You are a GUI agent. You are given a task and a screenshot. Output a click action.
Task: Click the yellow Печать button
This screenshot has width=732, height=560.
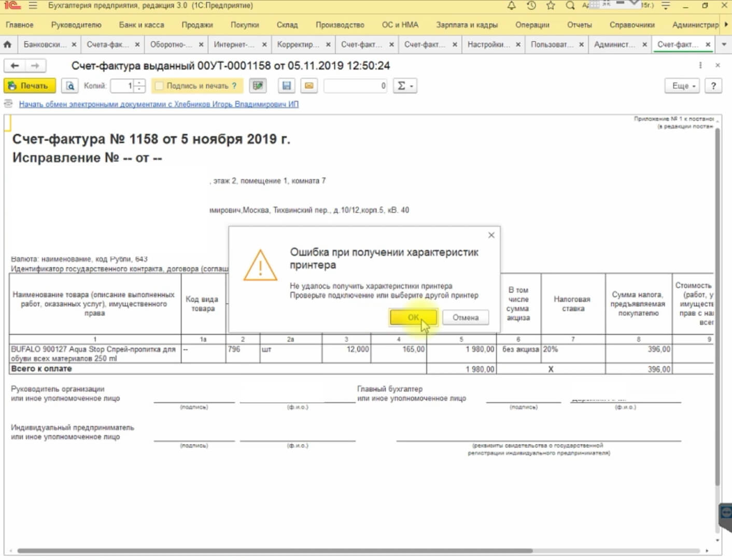click(30, 86)
